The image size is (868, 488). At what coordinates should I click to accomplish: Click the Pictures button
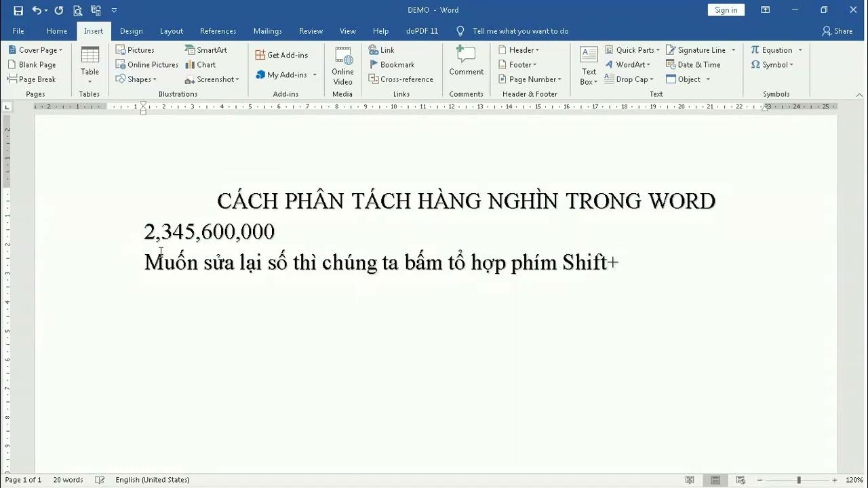pyautogui.click(x=135, y=50)
